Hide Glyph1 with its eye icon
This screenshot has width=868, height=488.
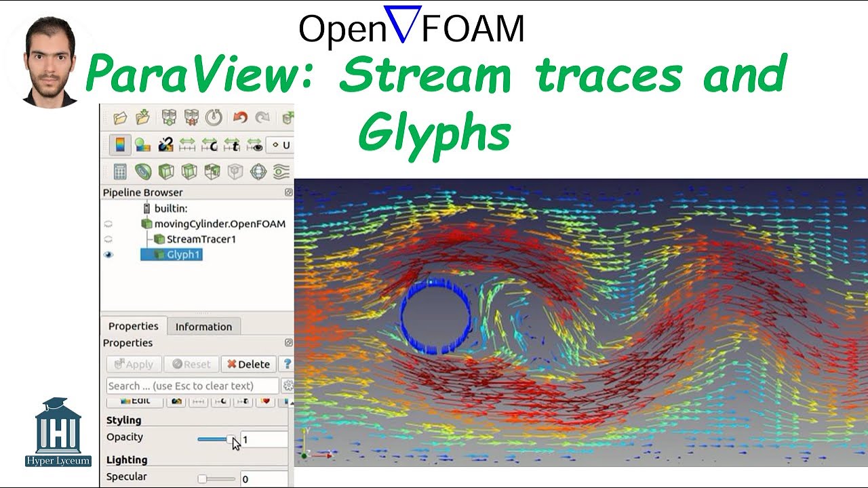tap(108, 255)
